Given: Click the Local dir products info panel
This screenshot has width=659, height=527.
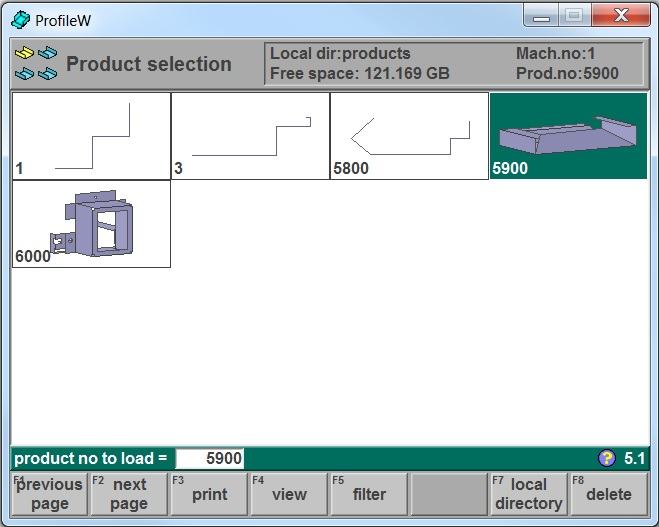Looking at the screenshot, I should pyautogui.click(x=454, y=63).
